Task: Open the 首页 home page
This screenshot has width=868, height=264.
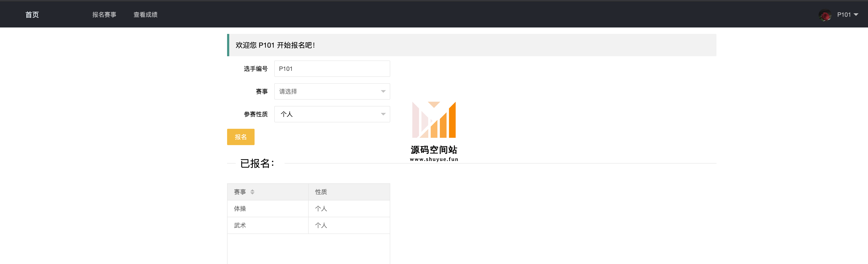Action: click(32, 15)
